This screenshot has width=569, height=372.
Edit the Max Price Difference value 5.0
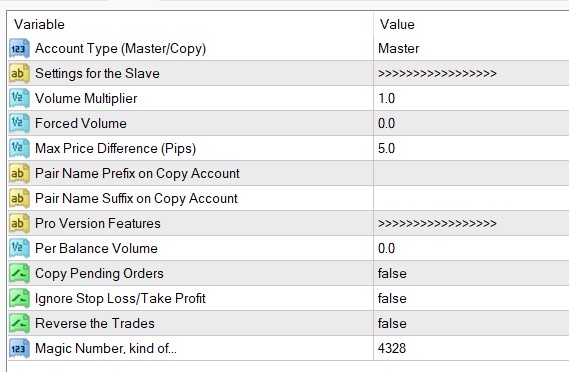tap(471, 149)
